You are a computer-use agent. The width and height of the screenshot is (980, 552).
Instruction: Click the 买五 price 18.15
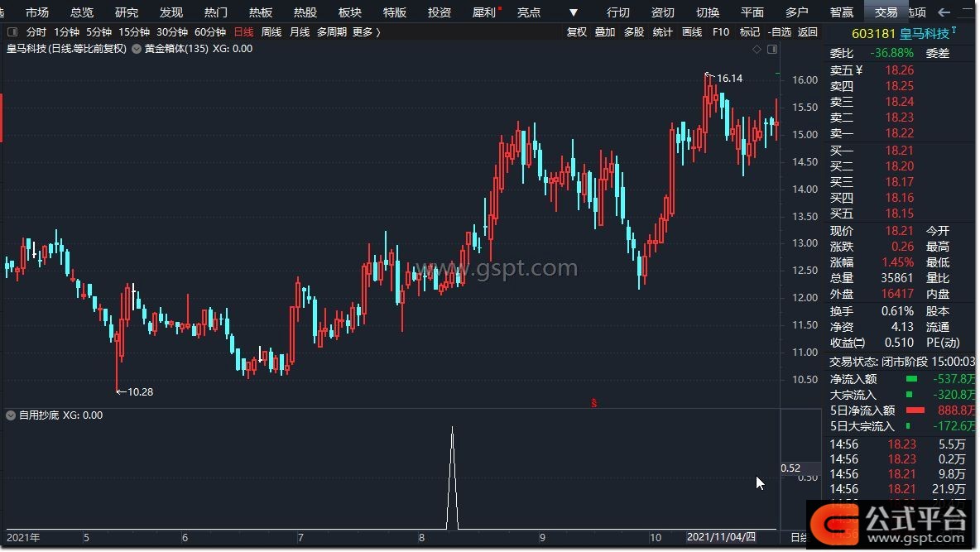coord(899,214)
